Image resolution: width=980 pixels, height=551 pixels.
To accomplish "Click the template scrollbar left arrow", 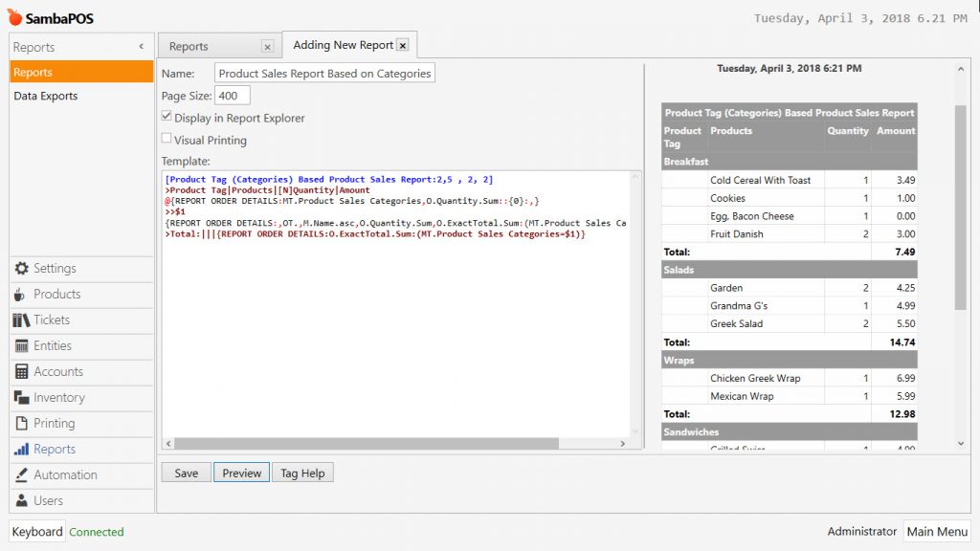I will tap(168, 444).
